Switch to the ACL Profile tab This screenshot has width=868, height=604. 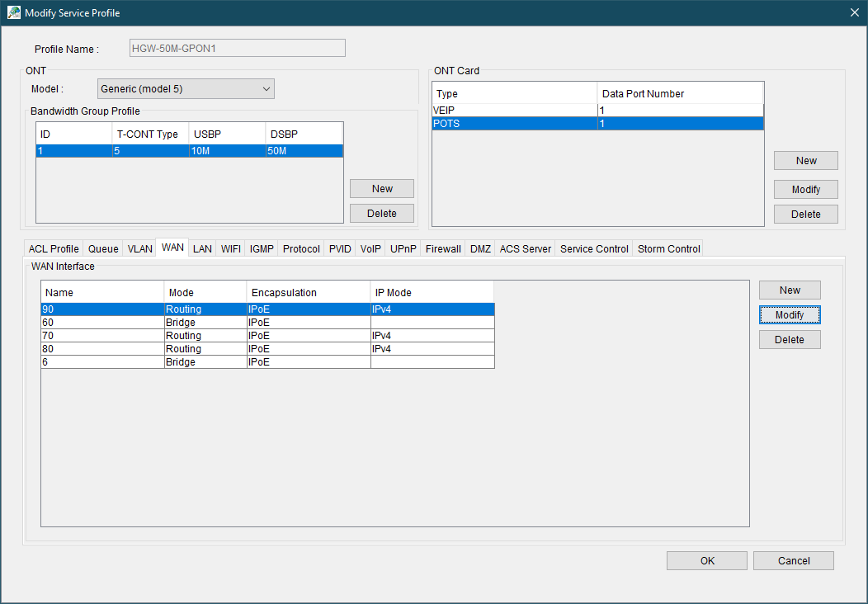(54, 248)
